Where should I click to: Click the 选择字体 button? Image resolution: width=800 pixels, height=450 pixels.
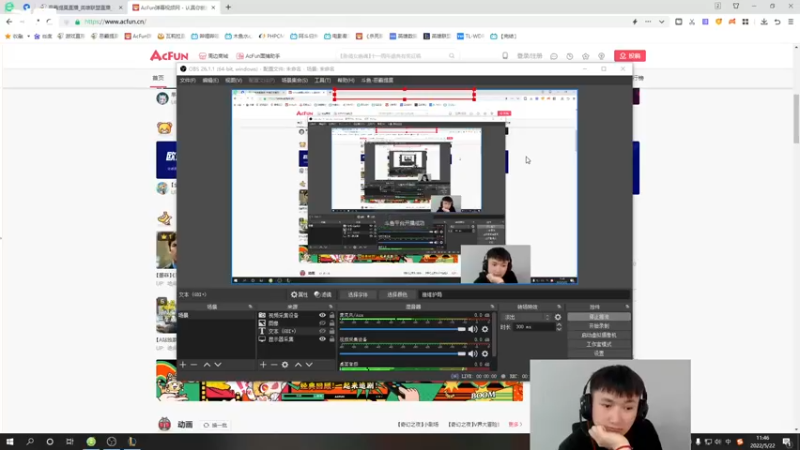pos(358,294)
